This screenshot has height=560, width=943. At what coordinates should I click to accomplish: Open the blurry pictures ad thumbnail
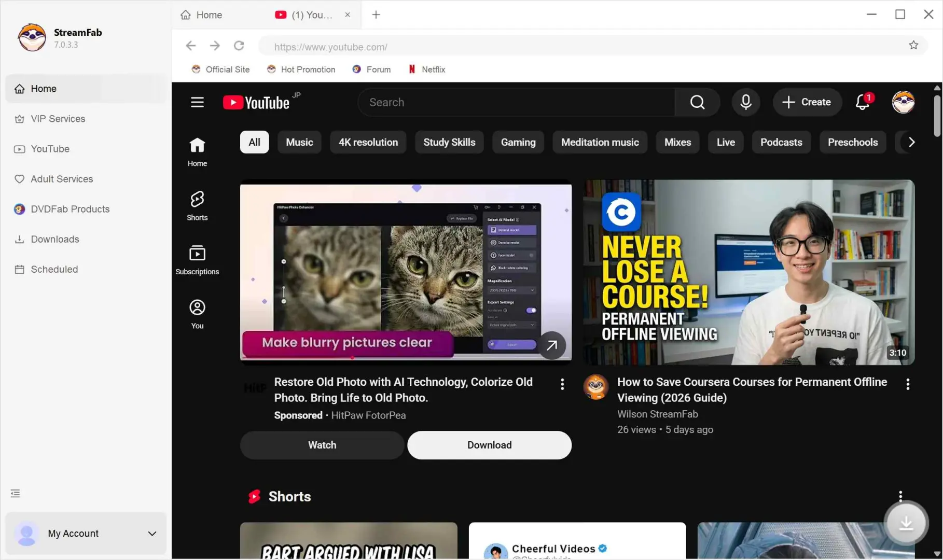(x=406, y=272)
